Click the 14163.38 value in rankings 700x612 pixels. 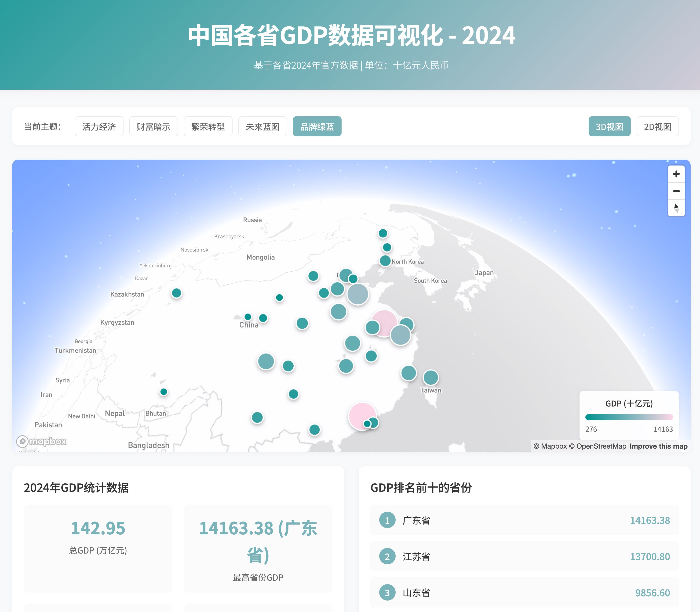pyautogui.click(x=650, y=520)
